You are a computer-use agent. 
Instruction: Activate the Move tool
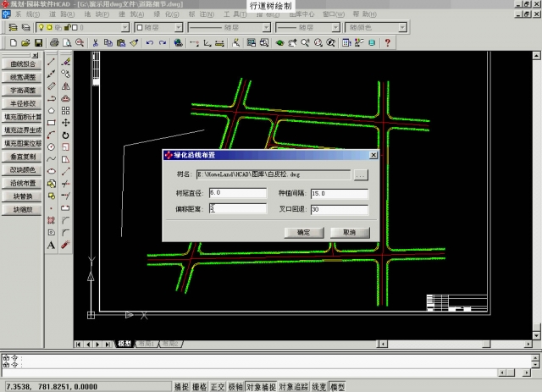(x=66, y=122)
